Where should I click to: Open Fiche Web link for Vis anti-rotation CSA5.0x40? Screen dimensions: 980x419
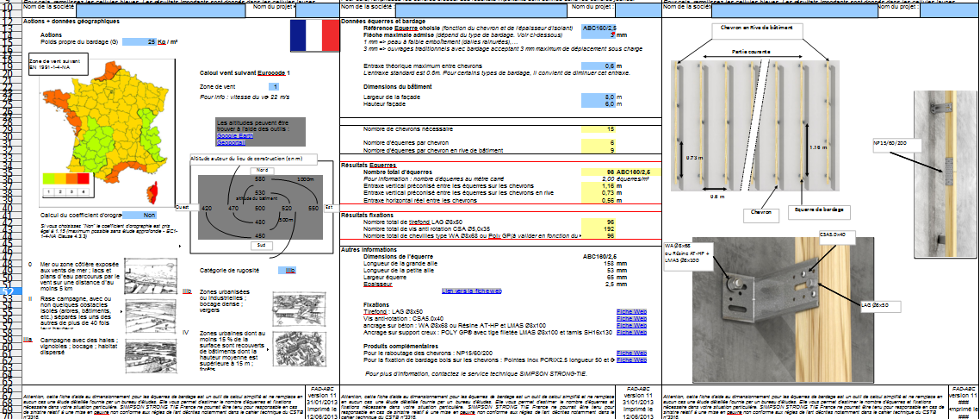click(x=631, y=318)
